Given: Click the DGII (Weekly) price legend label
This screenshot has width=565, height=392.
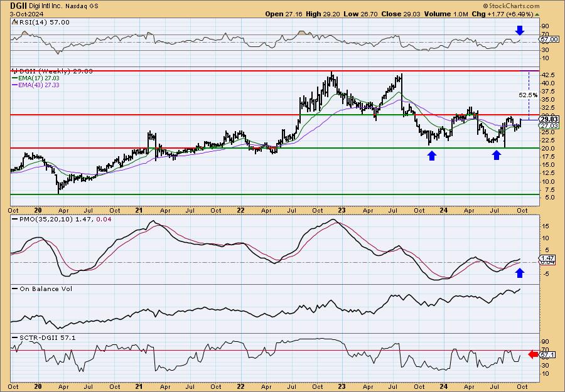Looking at the screenshot, I should click(x=53, y=72).
